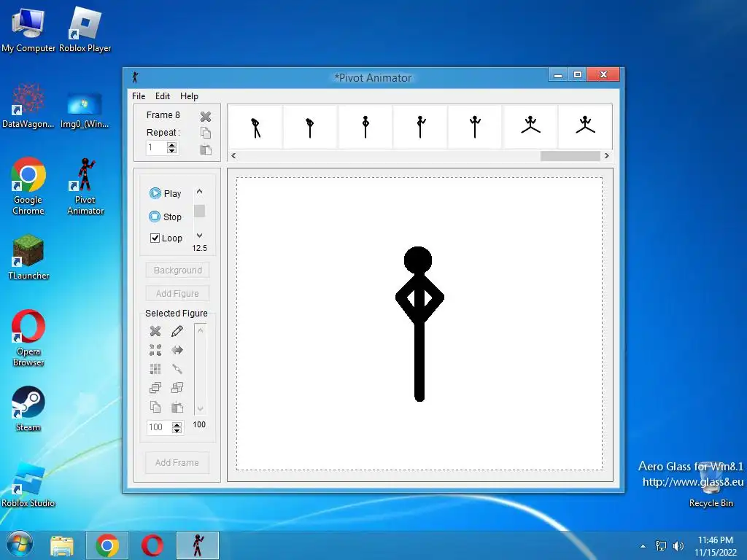Screen dimensions: 747x560
Task: Stop the animation playback
Action: pos(165,217)
